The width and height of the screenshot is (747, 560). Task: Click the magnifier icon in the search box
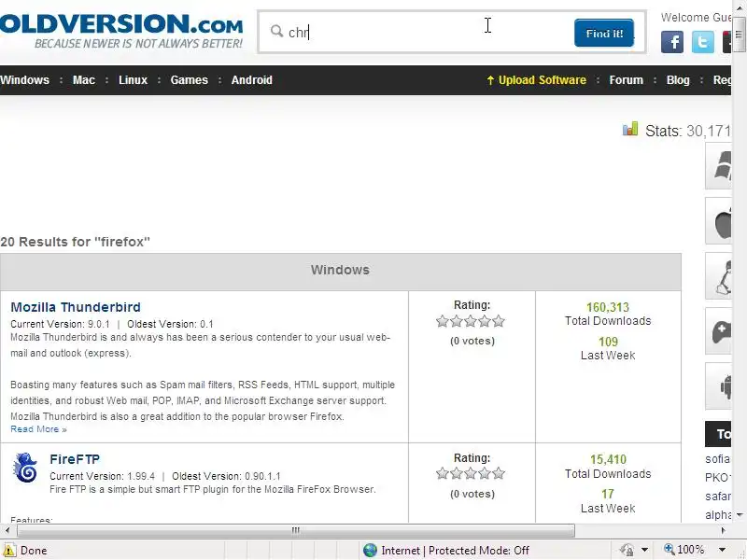click(x=276, y=32)
